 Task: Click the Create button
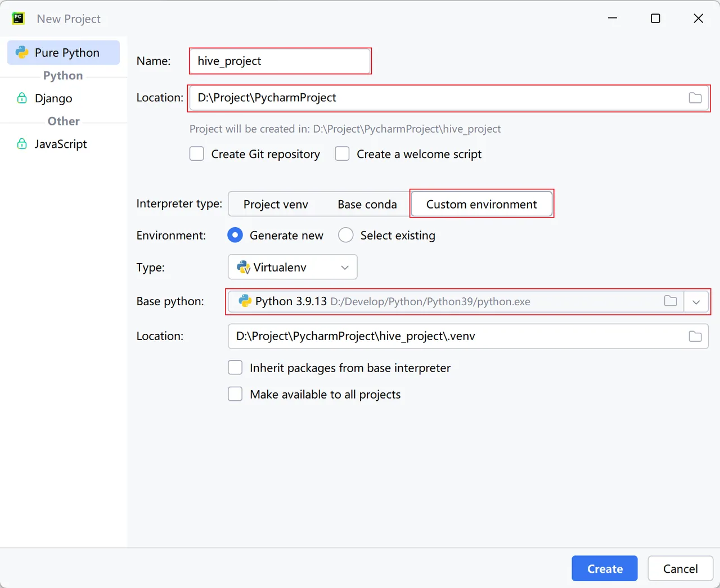[605, 568]
